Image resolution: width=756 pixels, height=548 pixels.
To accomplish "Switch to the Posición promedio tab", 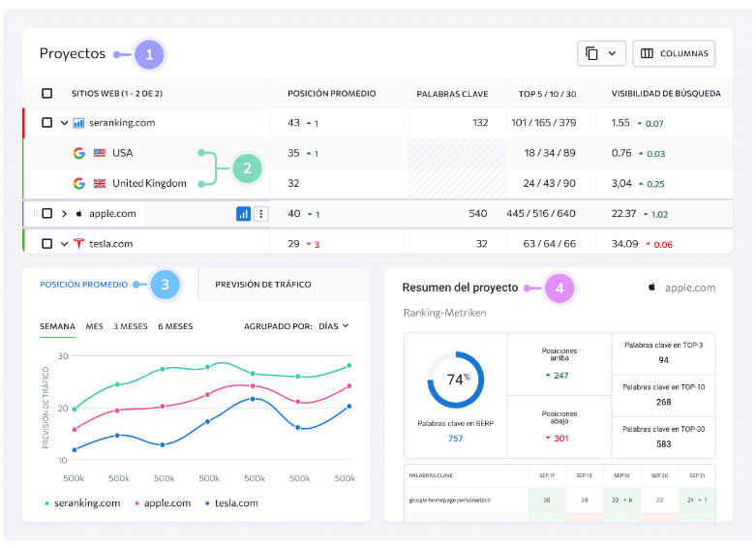I will coord(84,285).
